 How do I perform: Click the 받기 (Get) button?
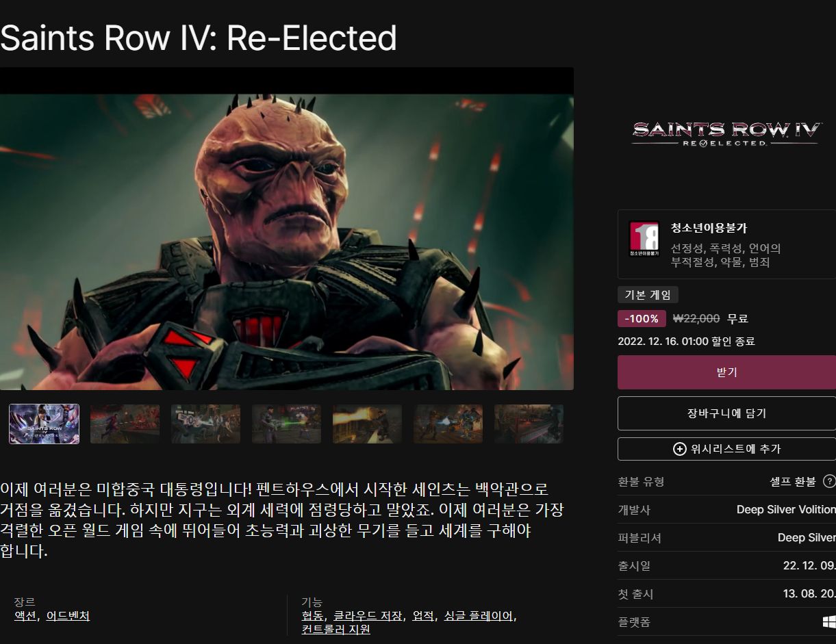pos(726,372)
